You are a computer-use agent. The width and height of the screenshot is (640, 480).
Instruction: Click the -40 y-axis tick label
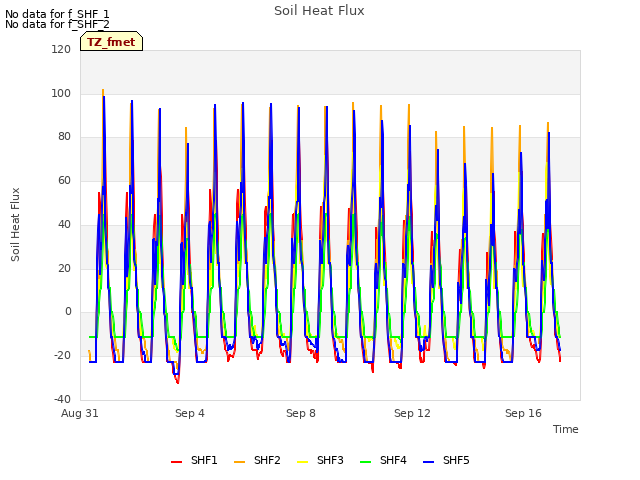click(x=62, y=399)
